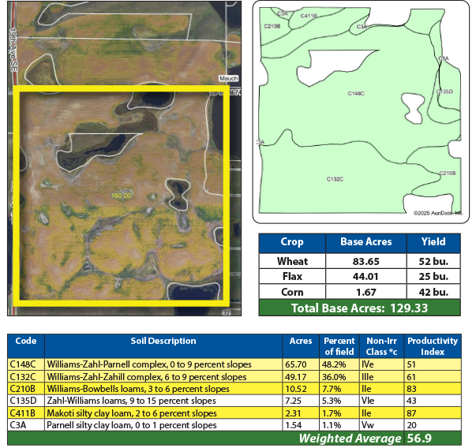Screen dimensions: 476x448
Task: Select the Flax crop cell
Action: pos(292,277)
